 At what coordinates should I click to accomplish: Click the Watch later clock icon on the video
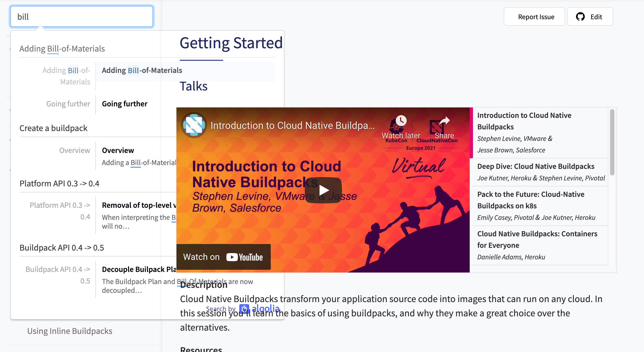(x=400, y=121)
